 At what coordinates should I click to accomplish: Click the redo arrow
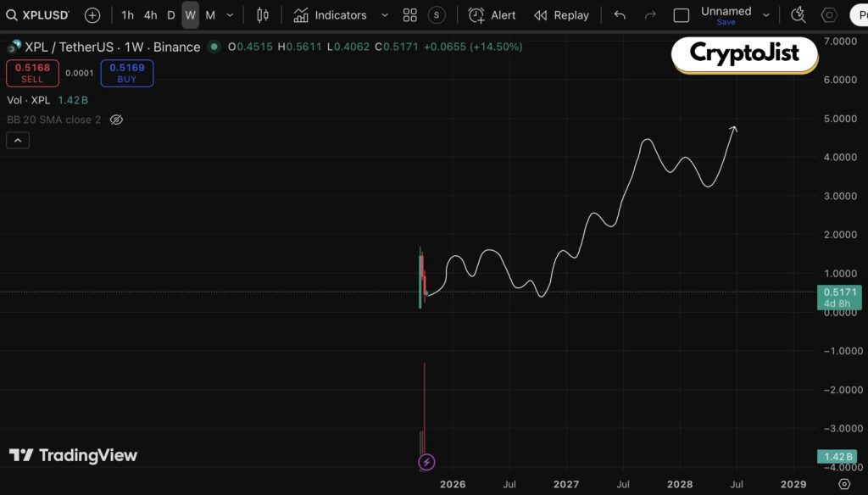pos(650,15)
